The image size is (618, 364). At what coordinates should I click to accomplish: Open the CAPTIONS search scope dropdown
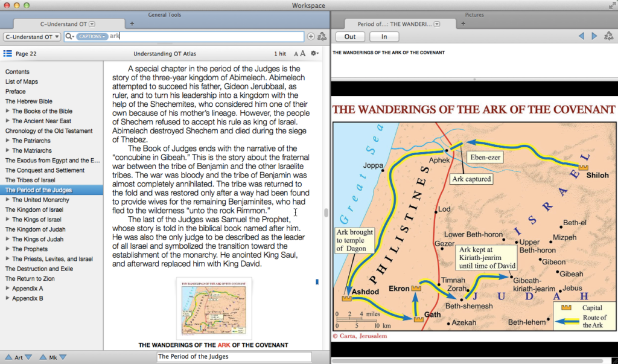(x=91, y=36)
